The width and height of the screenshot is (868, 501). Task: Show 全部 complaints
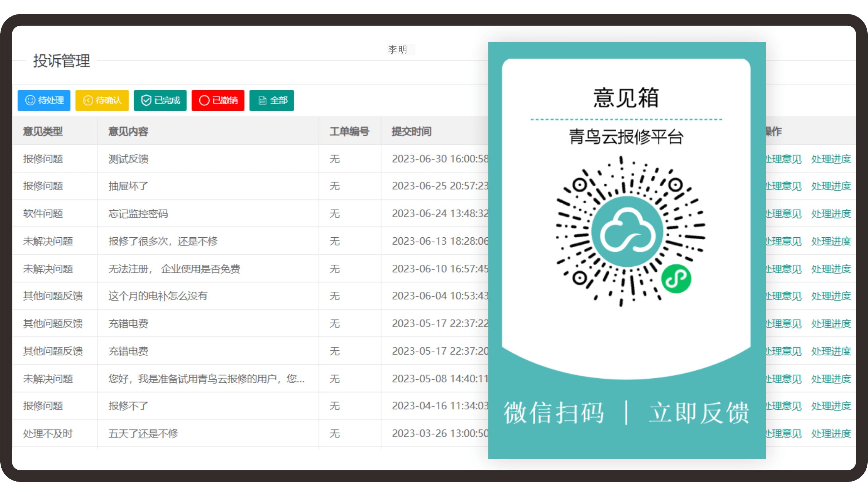[x=272, y=101]
